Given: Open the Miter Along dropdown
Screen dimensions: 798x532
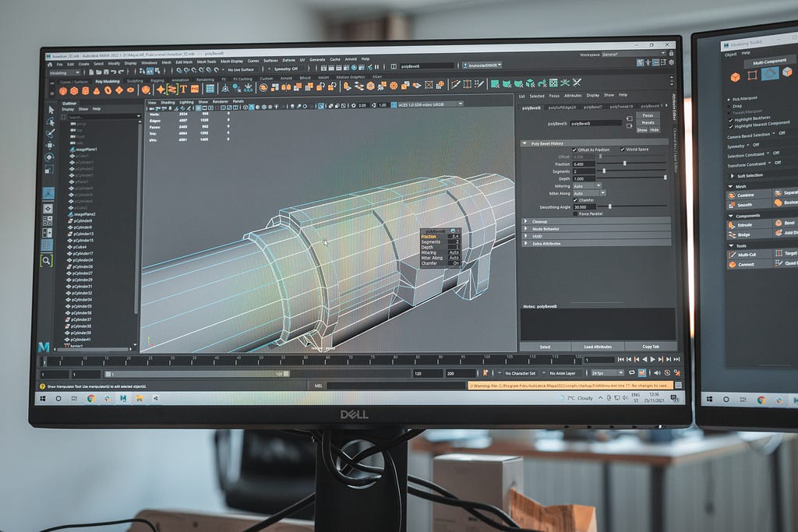Looking at the screenshot, I should click(589, 193).
